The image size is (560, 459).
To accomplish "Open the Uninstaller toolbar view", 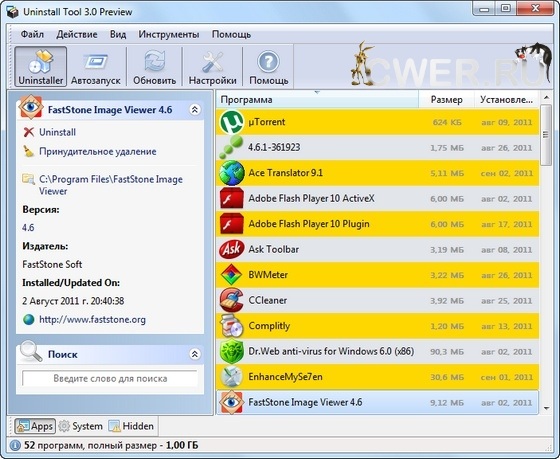I will (x=40, y=66).
